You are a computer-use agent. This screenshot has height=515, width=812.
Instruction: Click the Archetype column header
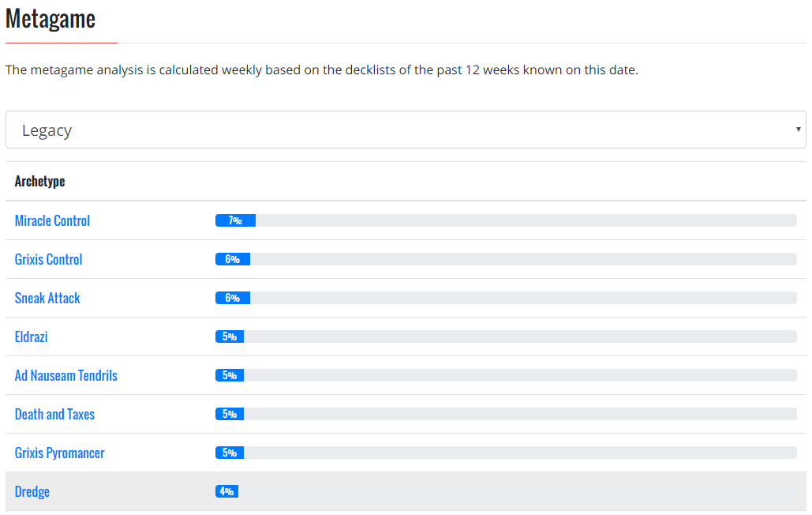[39, 181]
